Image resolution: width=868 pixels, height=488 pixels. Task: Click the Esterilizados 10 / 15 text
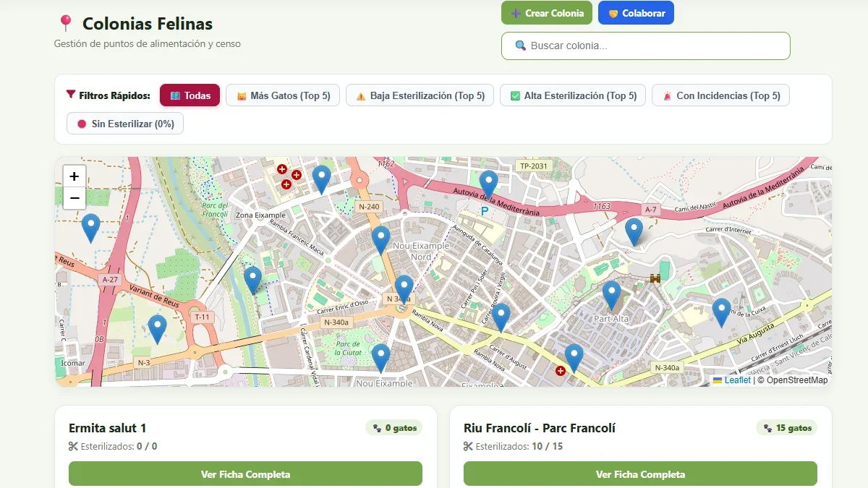(x=514, y=446)
